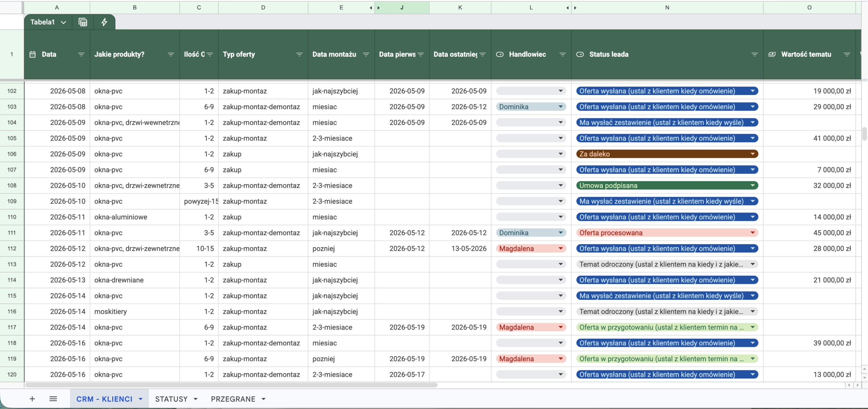Open Tabela1 table name dropdown

pos(63,22)
